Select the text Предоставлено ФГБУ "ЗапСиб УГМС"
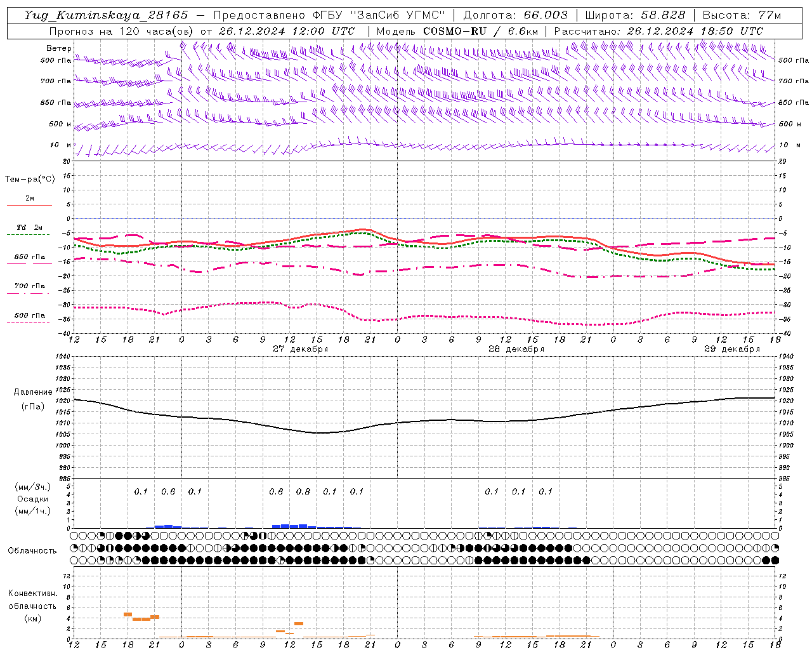Screen dimensions: 812x650 [329, 15]
